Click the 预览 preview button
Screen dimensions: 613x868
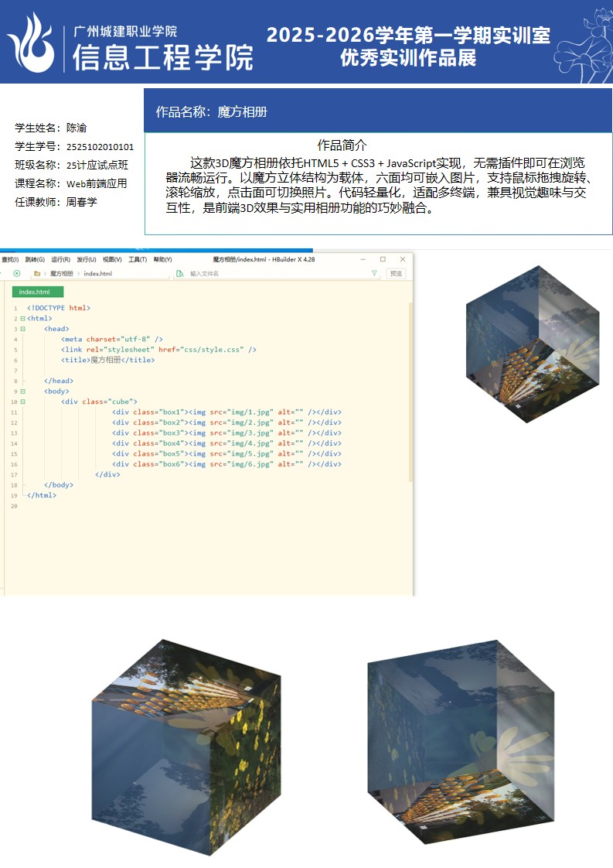coord(396,273)
